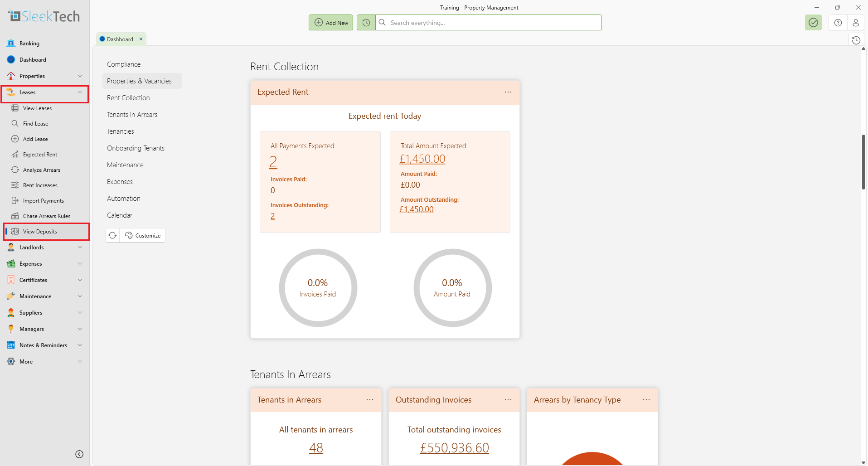Open total outstanding invoices £550,936.60 link
This screenshot has width=868, height=466.
[x=455, y=448]
